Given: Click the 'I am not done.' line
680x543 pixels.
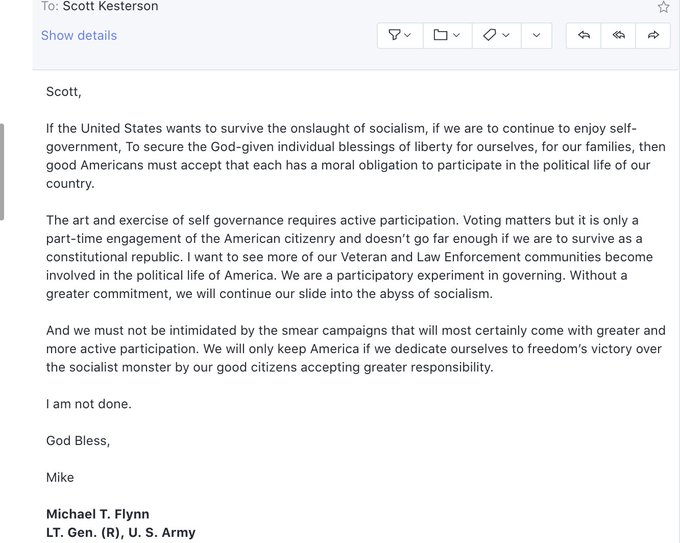Looking at the screenshot, I should (89, 404).
